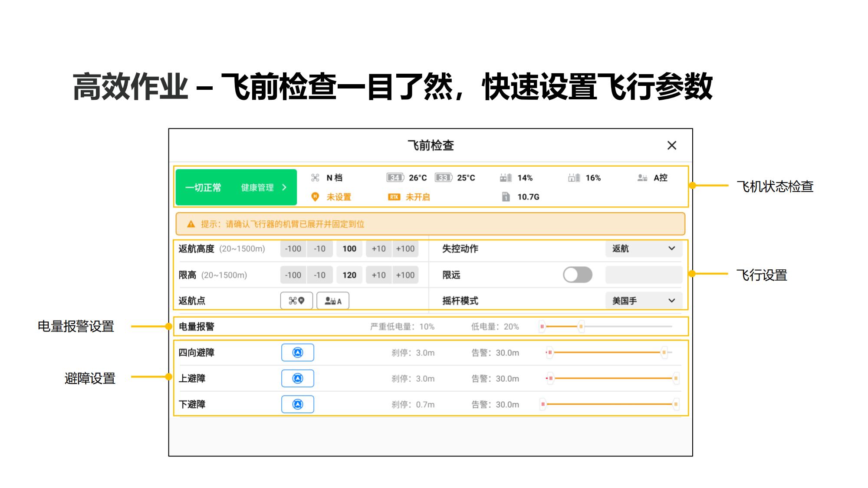Open 健康管理 health management chevron
The width and height of the screenshot is (868, 488).
click(284, 187)
